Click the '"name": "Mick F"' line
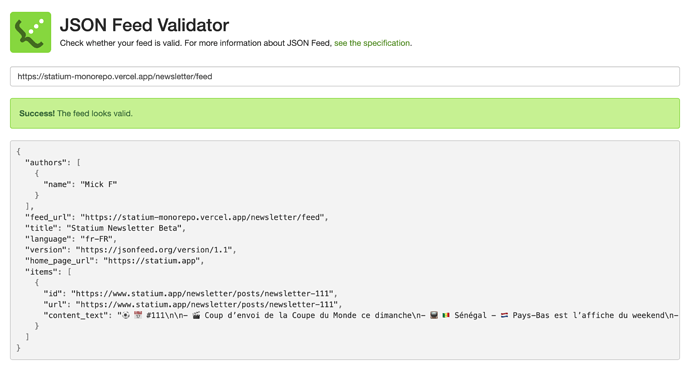690x367 pixels. (80, 184)
